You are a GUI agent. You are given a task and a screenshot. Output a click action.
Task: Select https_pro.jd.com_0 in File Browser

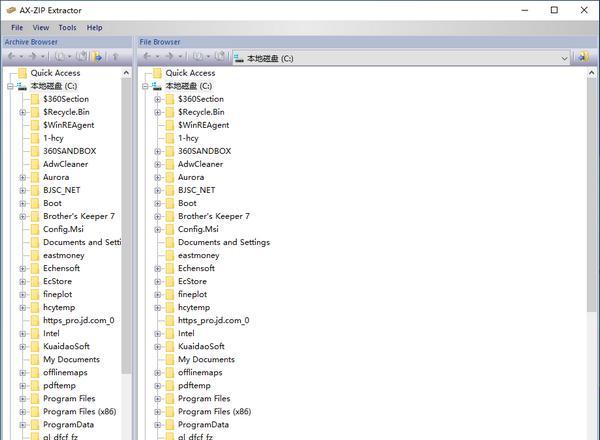pyautogui.click(x=214, y=321)
